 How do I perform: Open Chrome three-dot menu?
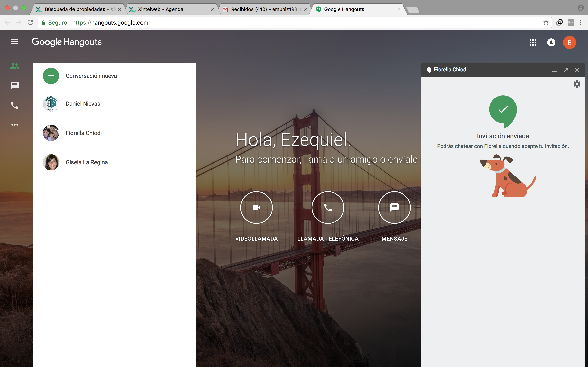click(580, 23)
